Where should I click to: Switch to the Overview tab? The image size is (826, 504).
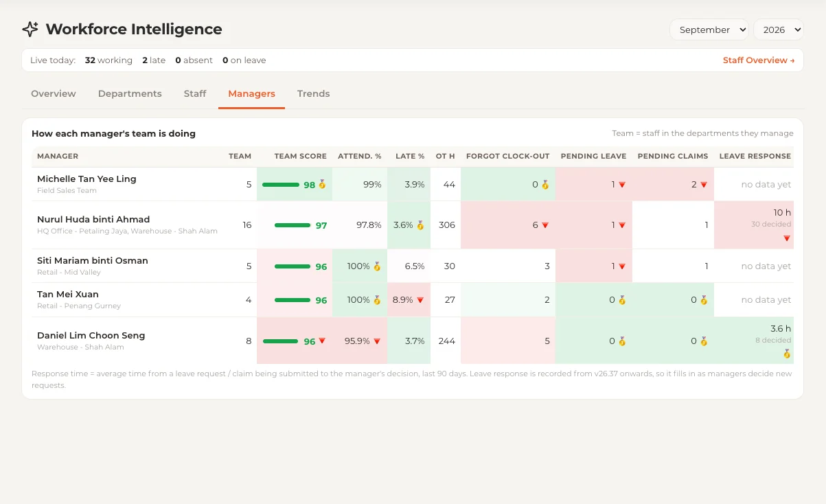pyautogui.click(x=54, y=93)
